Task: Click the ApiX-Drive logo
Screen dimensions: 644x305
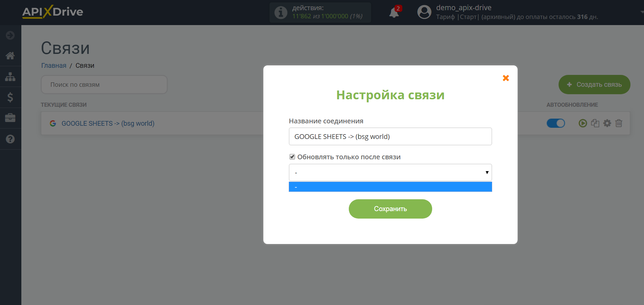Action: pyautogui.click(x=53, y=12)
